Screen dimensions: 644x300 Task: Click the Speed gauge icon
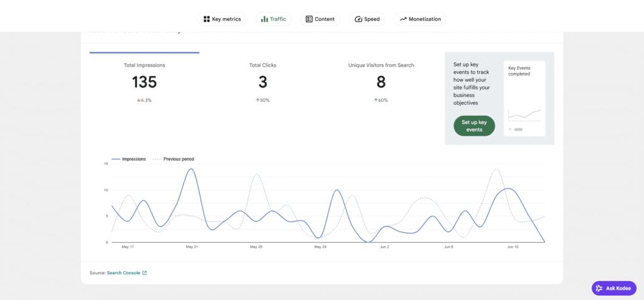(x=358, y=19)
